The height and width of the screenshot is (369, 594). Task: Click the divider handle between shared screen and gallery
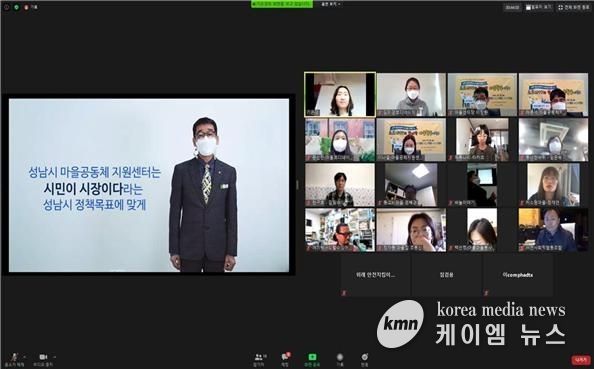(x=297, y=185)
